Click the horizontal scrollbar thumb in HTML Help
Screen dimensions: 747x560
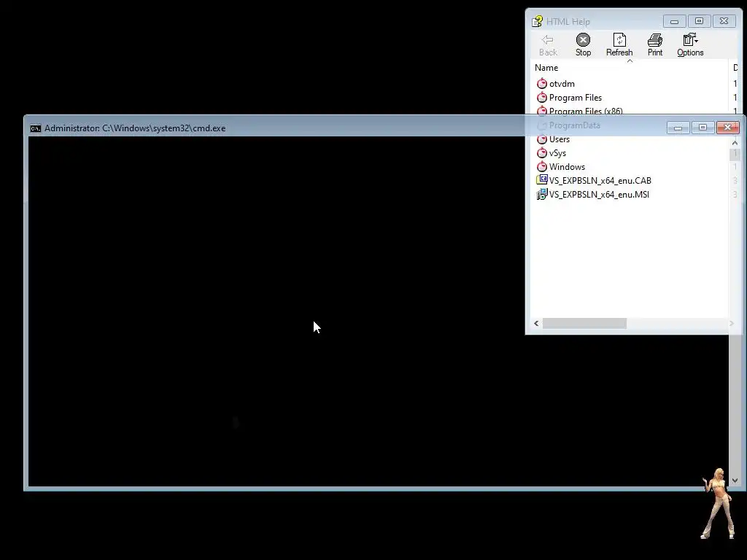point(584,323)
